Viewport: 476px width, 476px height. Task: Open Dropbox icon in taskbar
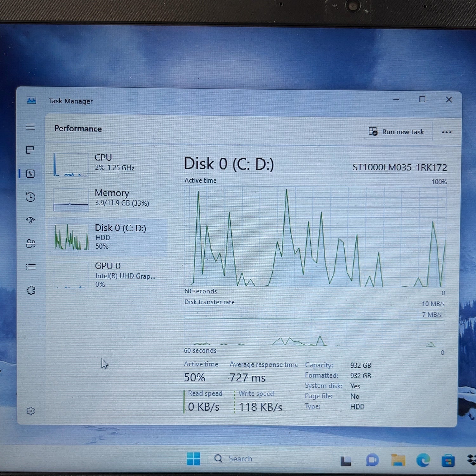click(x=471, y=459)
